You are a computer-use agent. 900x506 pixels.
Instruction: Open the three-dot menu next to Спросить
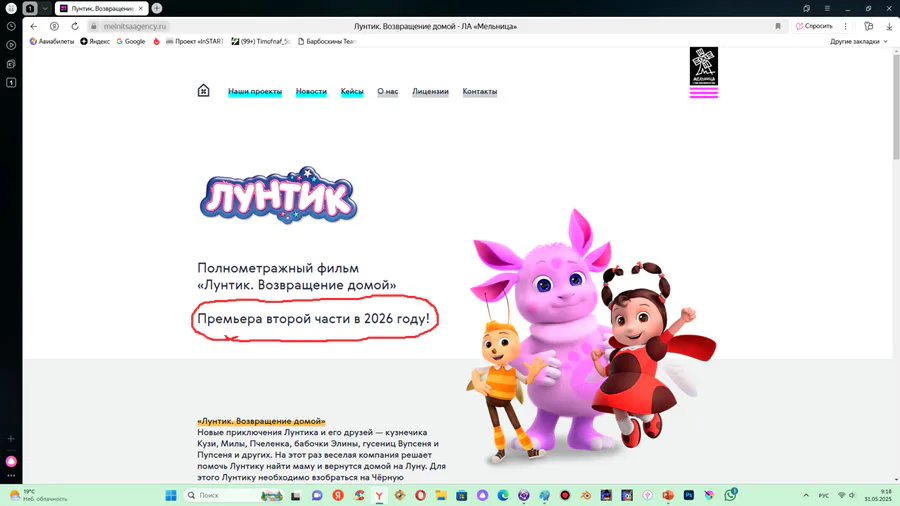coord(845,26)
